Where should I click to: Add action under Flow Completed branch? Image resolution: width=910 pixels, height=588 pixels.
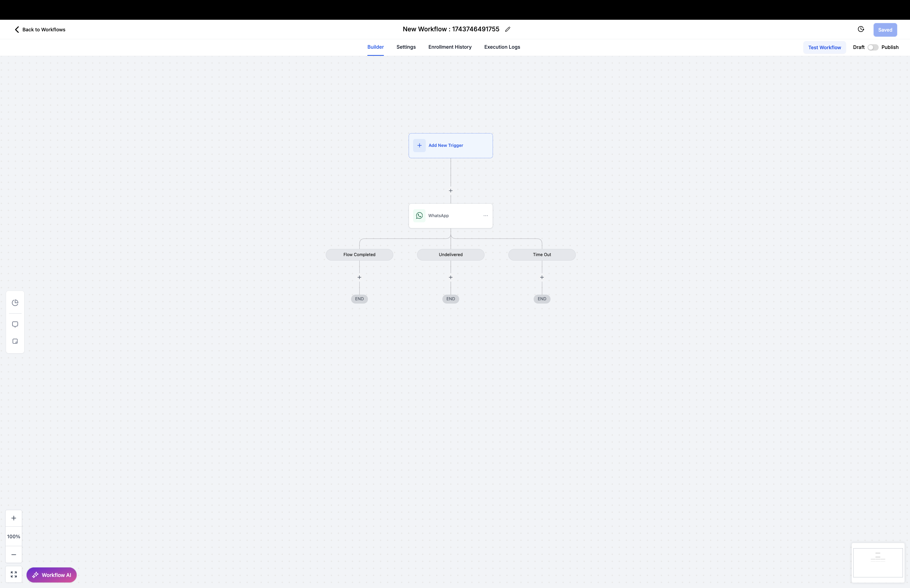click(359, 277)
